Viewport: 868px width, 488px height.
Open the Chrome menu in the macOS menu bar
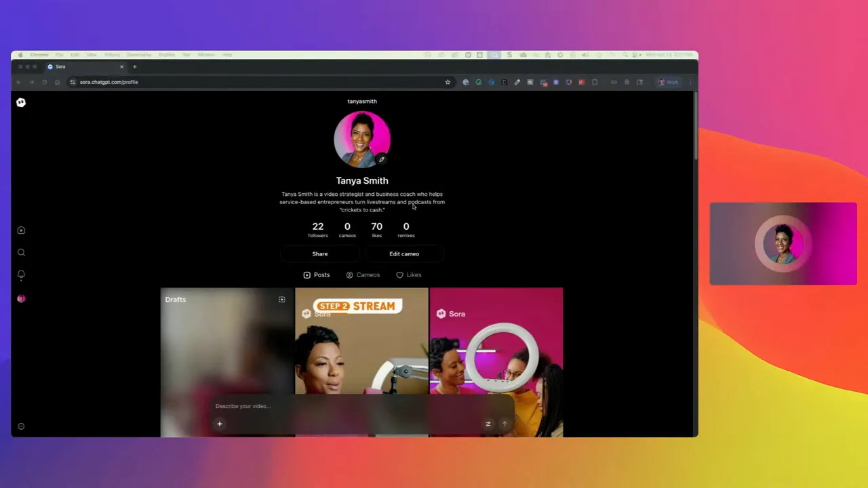click(x=39, y=55)
